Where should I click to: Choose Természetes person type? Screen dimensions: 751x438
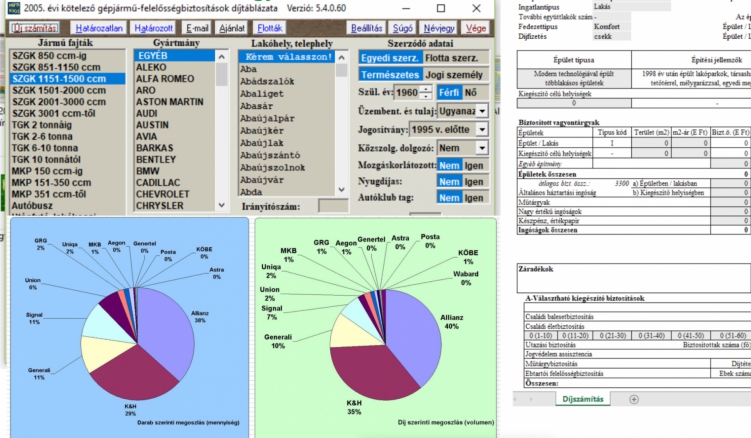tap(390, 75)
